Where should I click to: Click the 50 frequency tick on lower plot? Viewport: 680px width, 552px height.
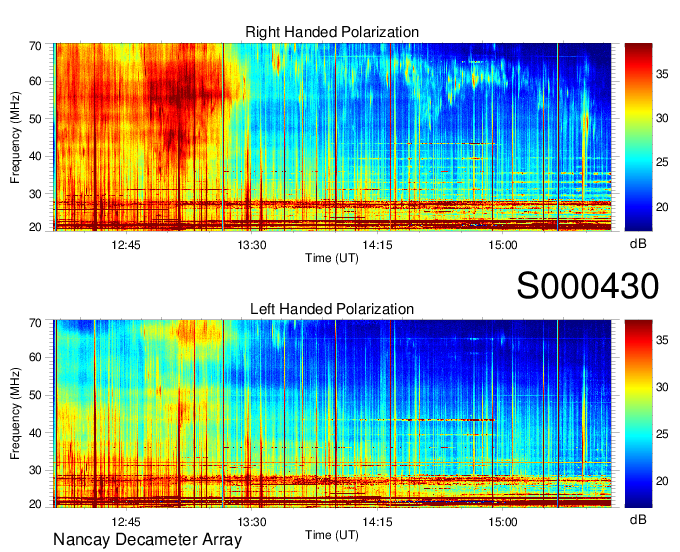(x=35, y=395)
